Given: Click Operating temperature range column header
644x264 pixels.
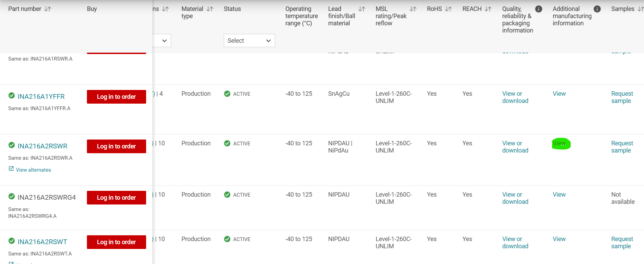Looking at the screenshot, I should tap(301, 16).
